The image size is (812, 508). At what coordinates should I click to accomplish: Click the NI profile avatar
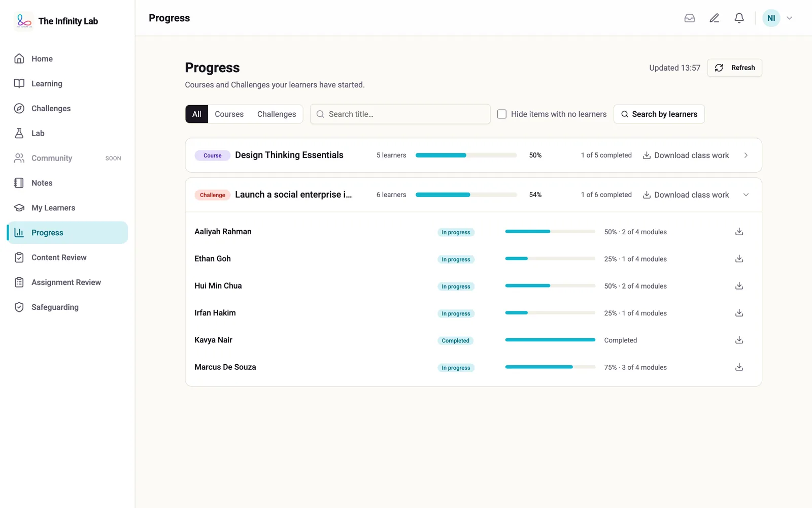pos(771,18)
